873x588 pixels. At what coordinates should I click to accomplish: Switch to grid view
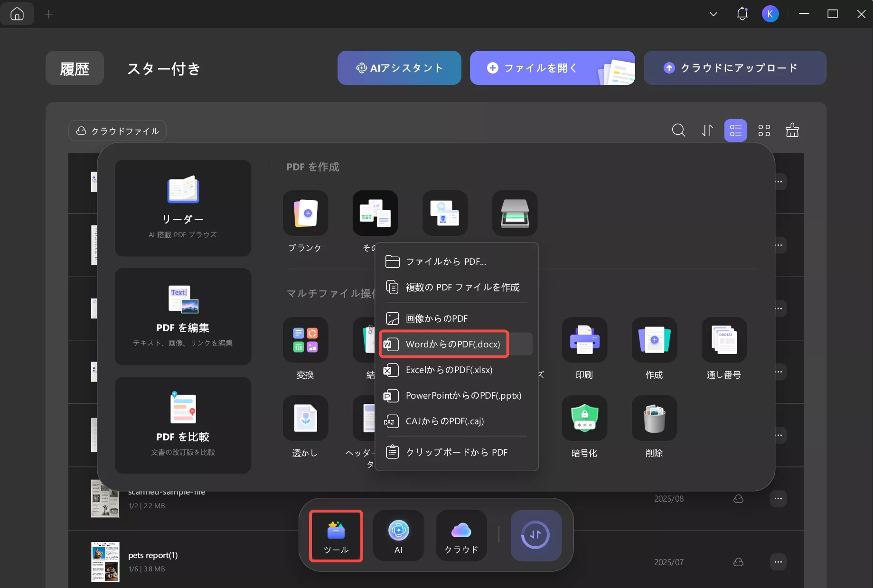click(x=764, y=130)
